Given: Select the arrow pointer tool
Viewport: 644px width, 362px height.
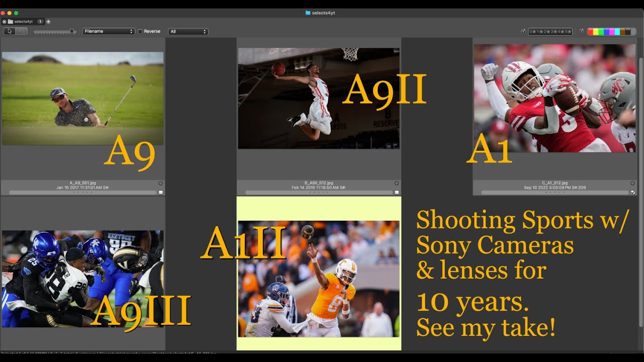Looking at the screenshot, I should tap(10, 31).
